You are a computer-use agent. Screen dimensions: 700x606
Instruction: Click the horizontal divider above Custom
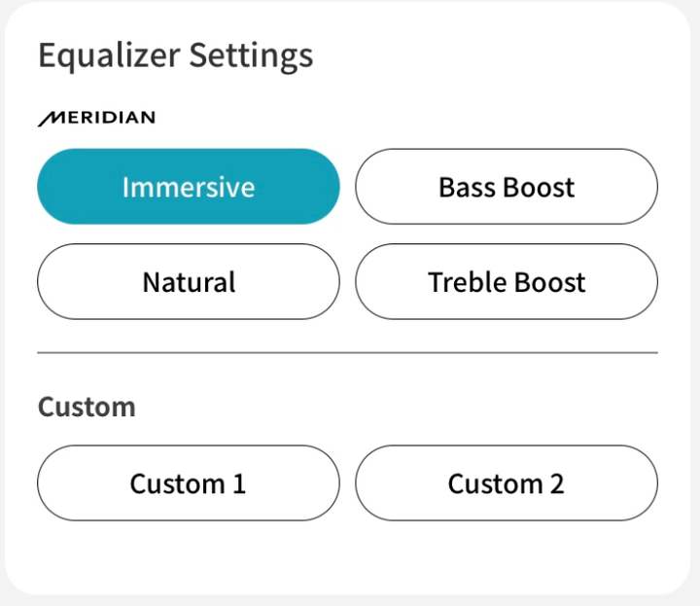coord(347,353)
